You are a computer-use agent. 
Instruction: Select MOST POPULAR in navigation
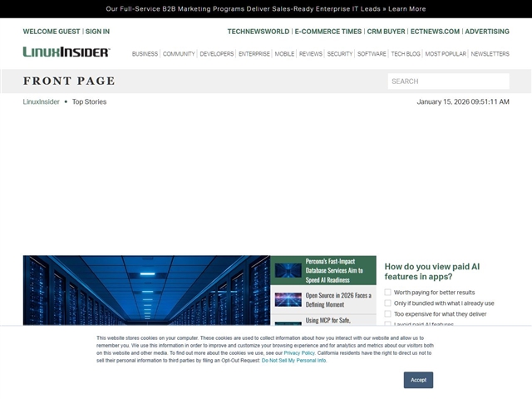pos(446,54)
